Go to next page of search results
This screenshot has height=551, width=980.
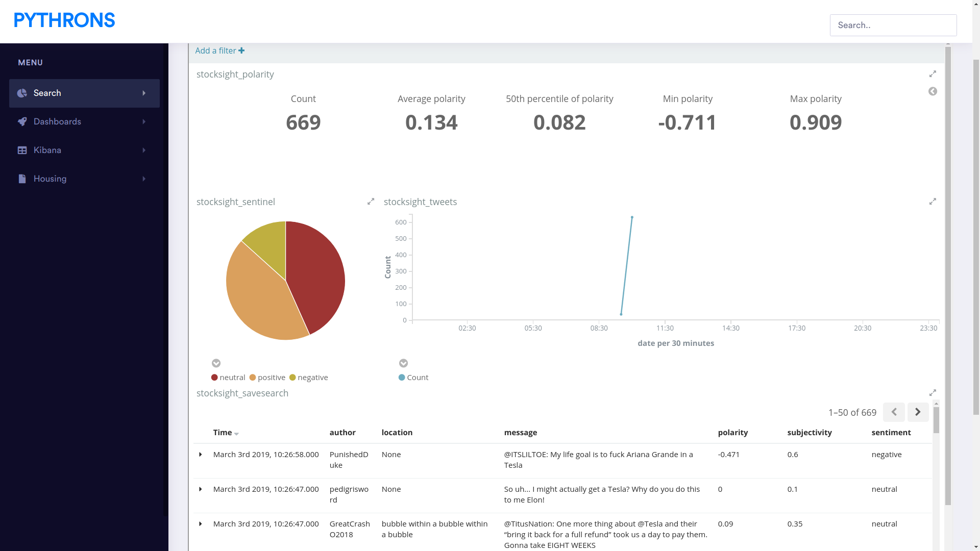pos(918,412)
